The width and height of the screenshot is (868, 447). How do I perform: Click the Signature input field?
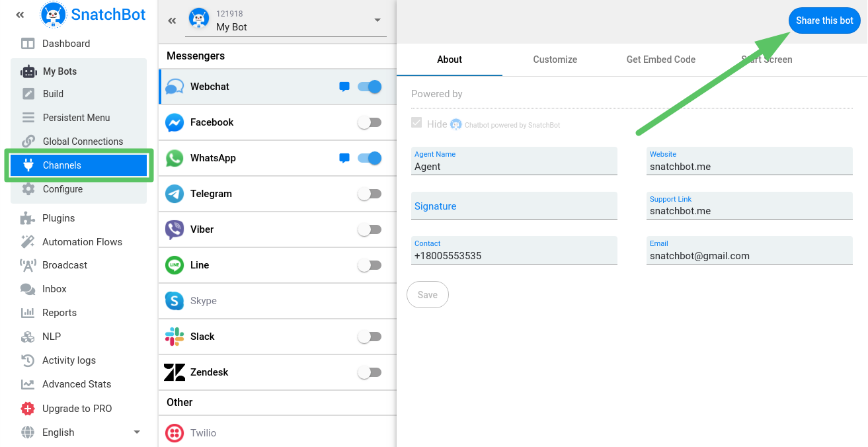coord(514,206)
